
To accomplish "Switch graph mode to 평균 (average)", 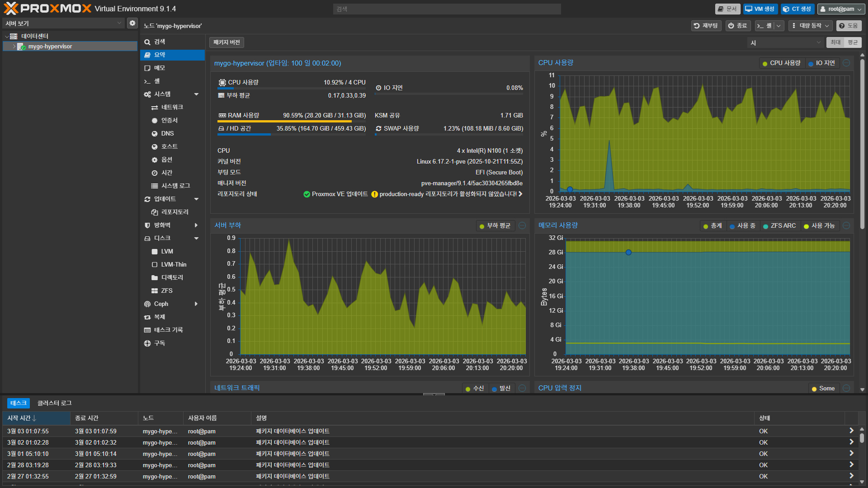I will click(x=852, y=42).
